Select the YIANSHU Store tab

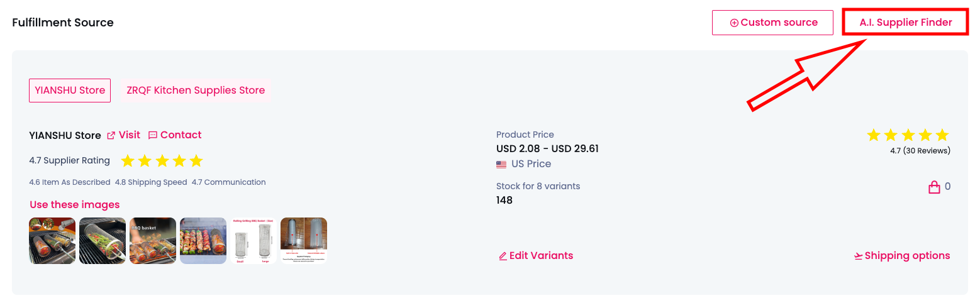(70, 91)
